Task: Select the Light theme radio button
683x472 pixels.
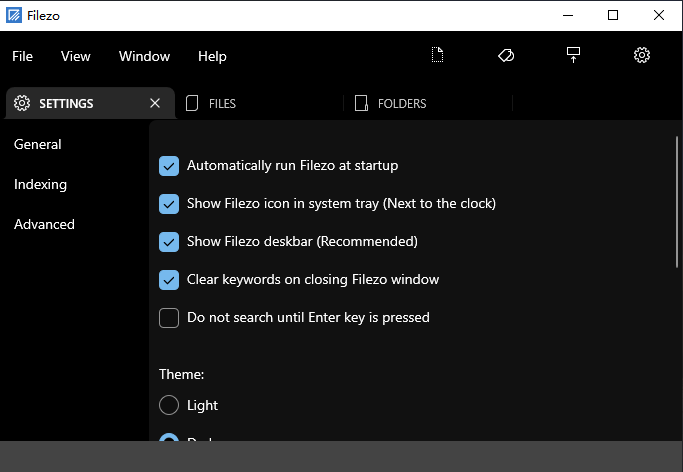Action: pos(169,406)
